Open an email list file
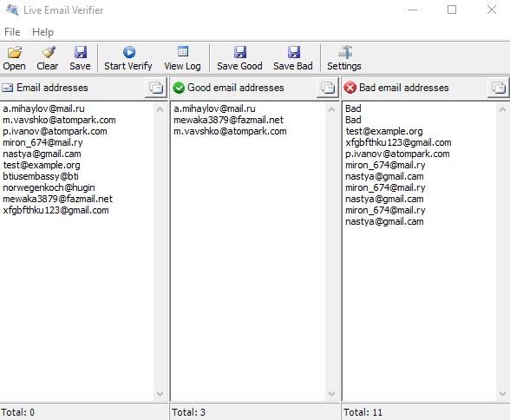 click(14, 58)
